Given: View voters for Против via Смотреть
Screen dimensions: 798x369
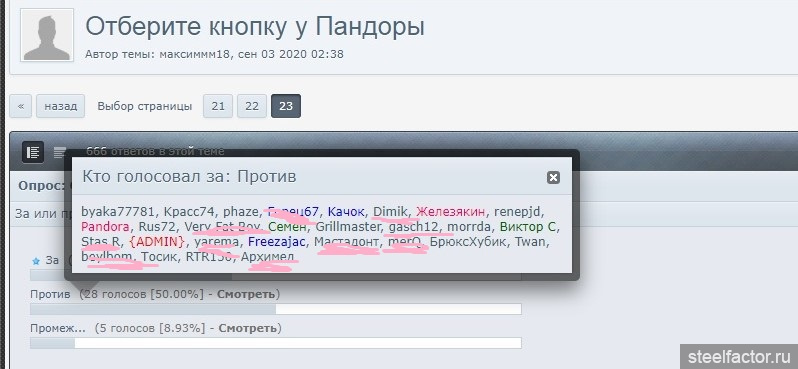Looking at the screenshot, I should [x=247, y=294].
